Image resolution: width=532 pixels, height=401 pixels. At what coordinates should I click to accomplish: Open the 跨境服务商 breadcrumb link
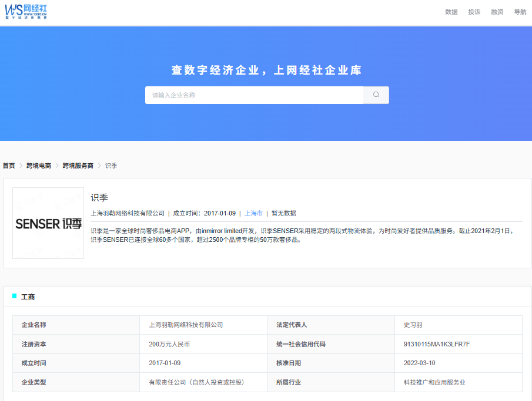click(78, 166)
